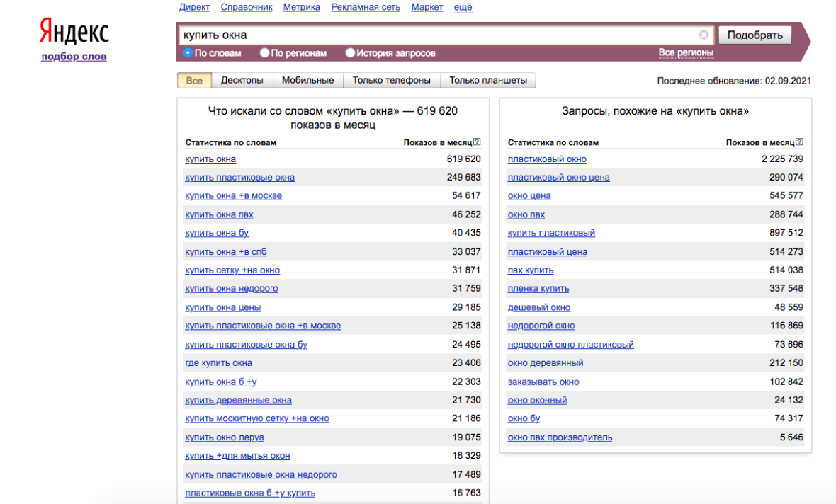This screenshot has width=836, height=504.
Task: Open the 'купить окна б +у' link
Action: [221, 382]
